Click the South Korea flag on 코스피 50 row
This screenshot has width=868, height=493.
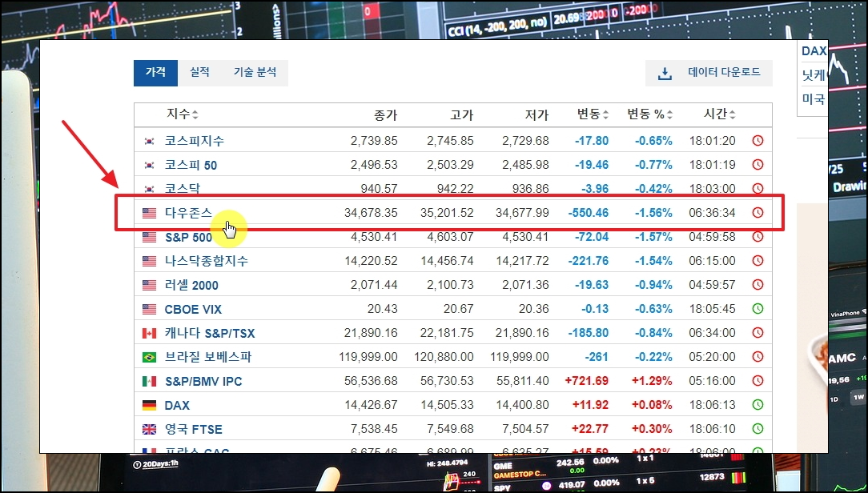point(149,165)
